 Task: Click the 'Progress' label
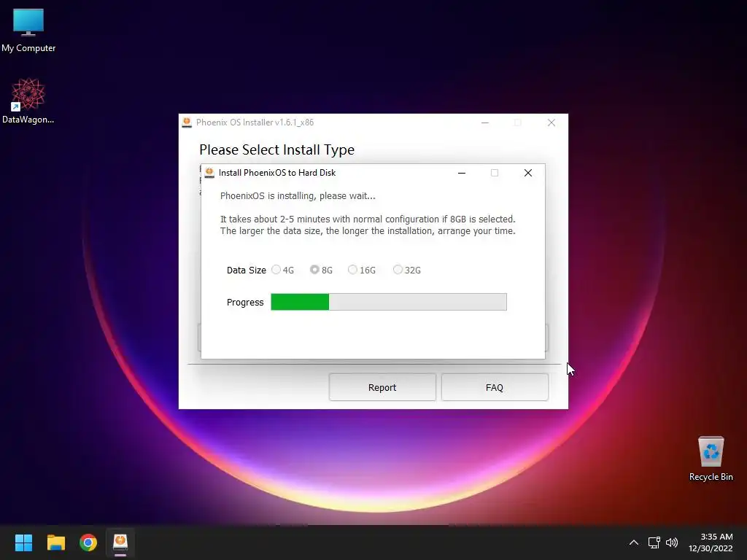coord(245,303)
